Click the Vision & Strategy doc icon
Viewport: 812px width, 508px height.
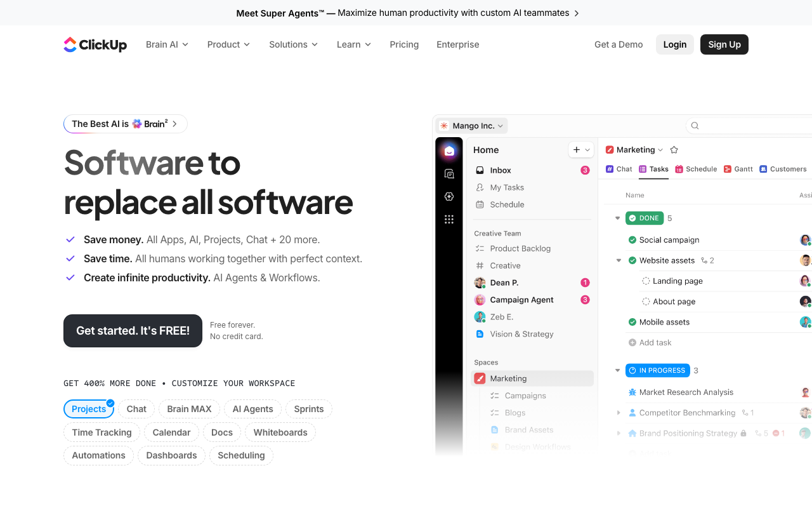pyautogui.click(x=480, y=334)
